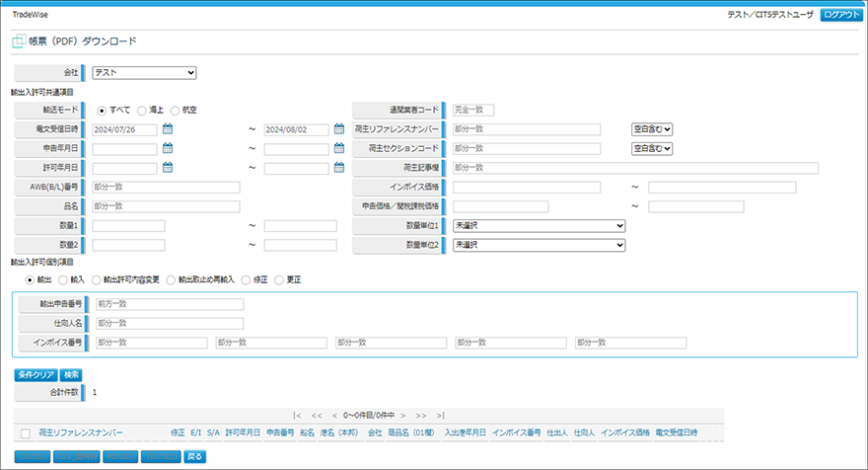Open the 数量単位1 unit dropdown
The height and width of the screenshot is (470, 868).
[539, 226]
